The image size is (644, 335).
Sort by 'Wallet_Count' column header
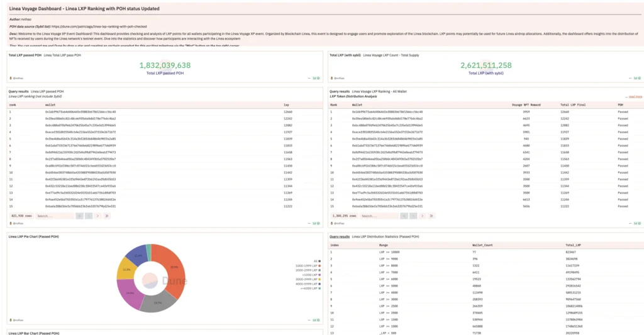(x=482, y=245)
